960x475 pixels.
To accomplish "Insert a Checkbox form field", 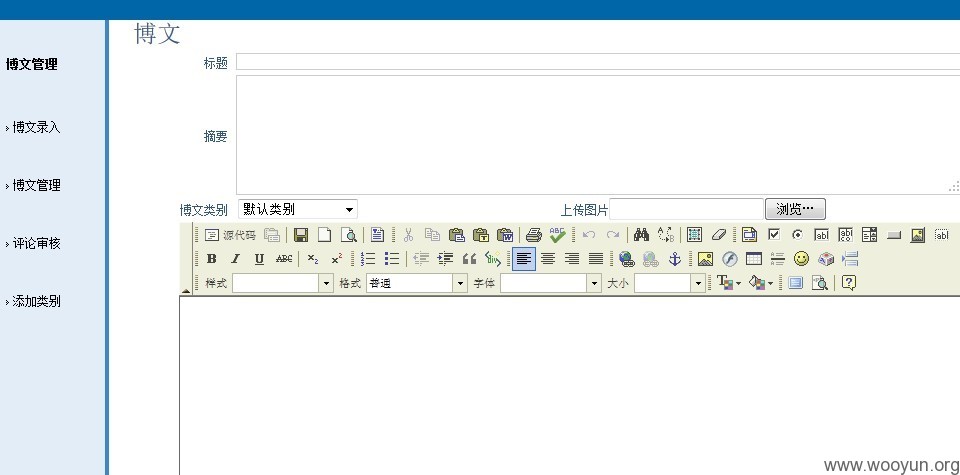I will [773, 235].
